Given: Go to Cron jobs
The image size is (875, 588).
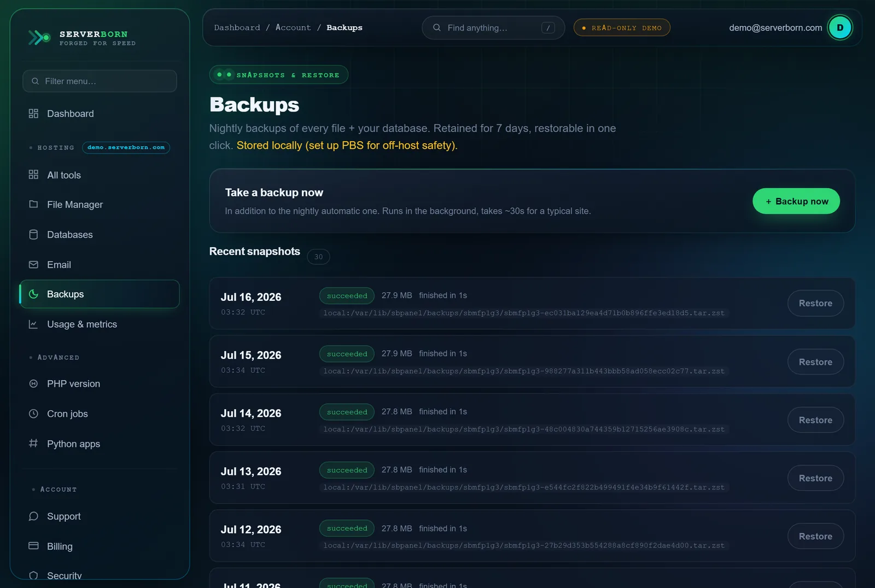Looking at the screenshot, I should point(99,414).
